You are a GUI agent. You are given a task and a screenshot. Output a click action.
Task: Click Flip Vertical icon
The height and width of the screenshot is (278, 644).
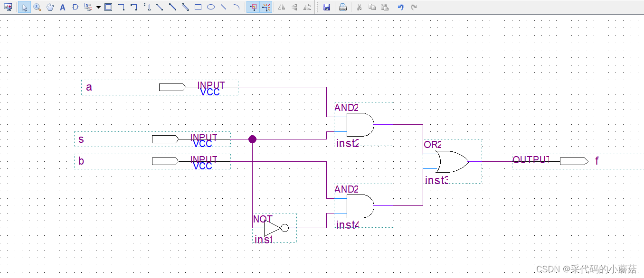pyautogui.click(x=294, y=7)
